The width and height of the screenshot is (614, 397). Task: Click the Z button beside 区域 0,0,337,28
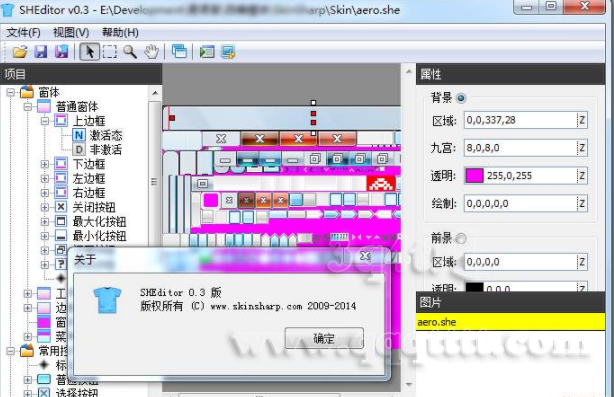[582, 120]
